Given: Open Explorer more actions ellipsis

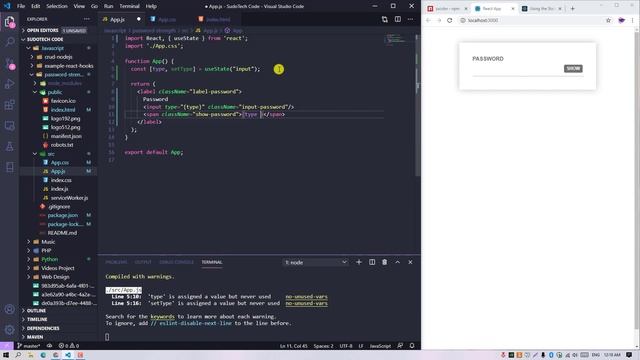Looking at the screenshot, I should pos(87,19).
